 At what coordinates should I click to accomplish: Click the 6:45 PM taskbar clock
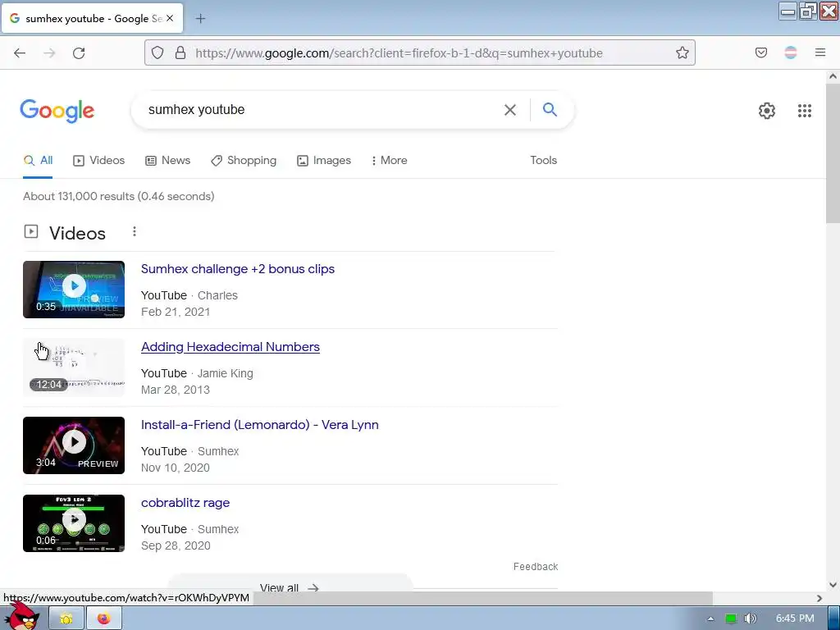[x=795, y=619]
